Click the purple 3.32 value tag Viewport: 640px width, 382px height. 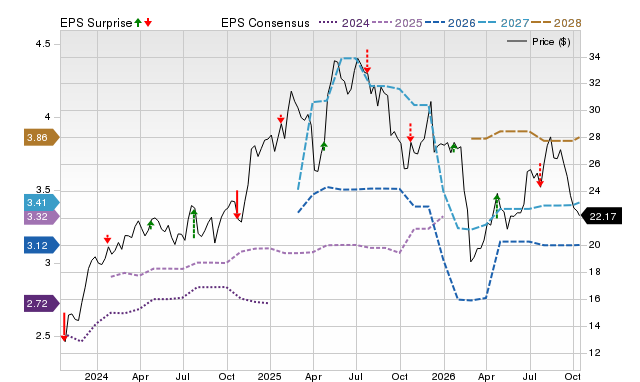coord(42,216)
